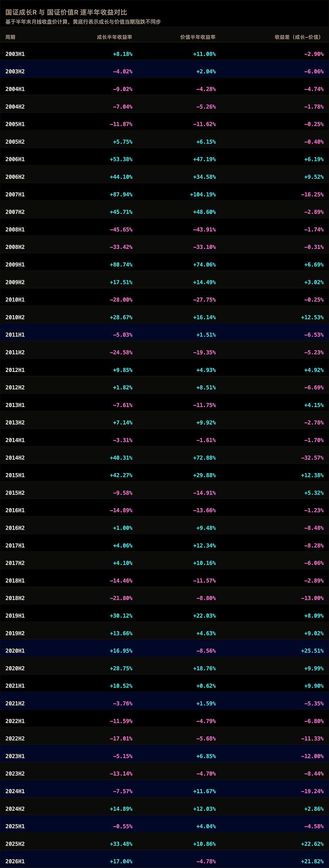Click the +104.19% value in 2007H1
Image resolution: width=329 pixels, height=868 pixels.
(203, 195)
